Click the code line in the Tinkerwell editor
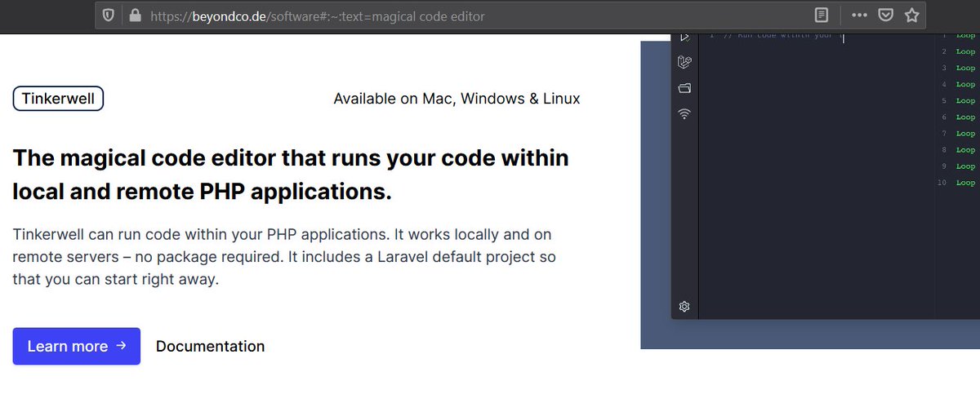Screen dimensions: 980x394 click(x=777, y=36)
